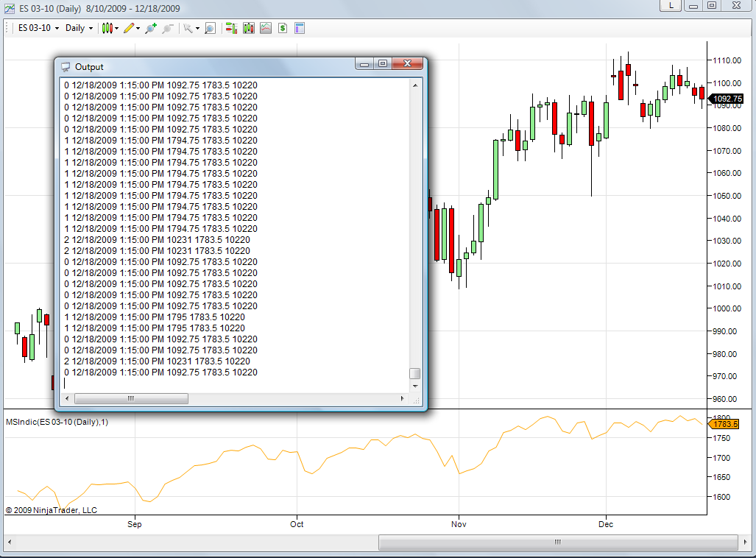Image resolution: width=756 pixels, height=558 pixels.
Task: Click the 1110.00 price axis label
Action: pos(727,61)
